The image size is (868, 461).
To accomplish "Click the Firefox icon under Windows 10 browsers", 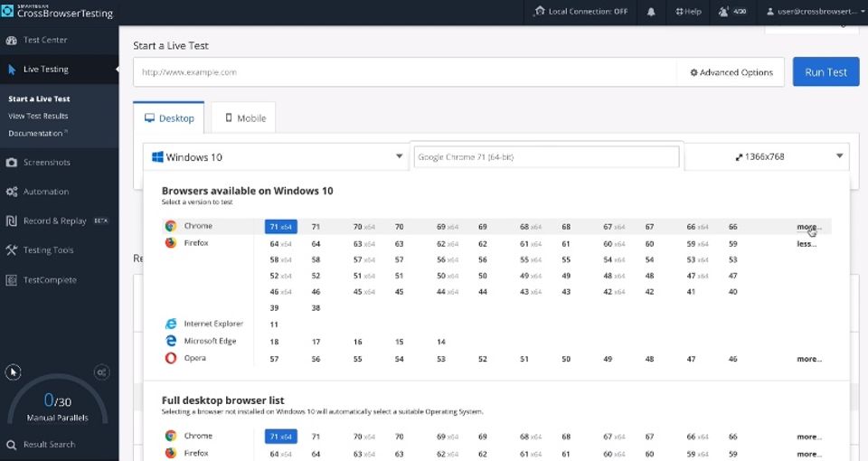I will (171, 243).
